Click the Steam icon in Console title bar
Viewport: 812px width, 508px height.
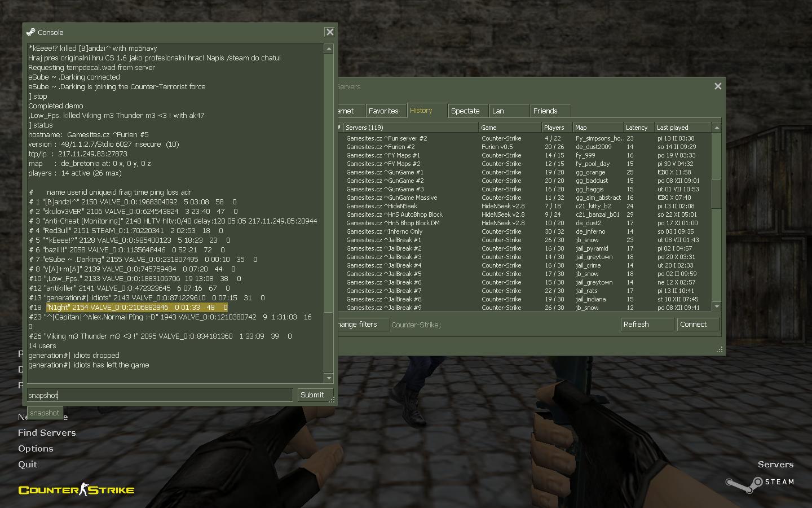[x=31, y=32]
